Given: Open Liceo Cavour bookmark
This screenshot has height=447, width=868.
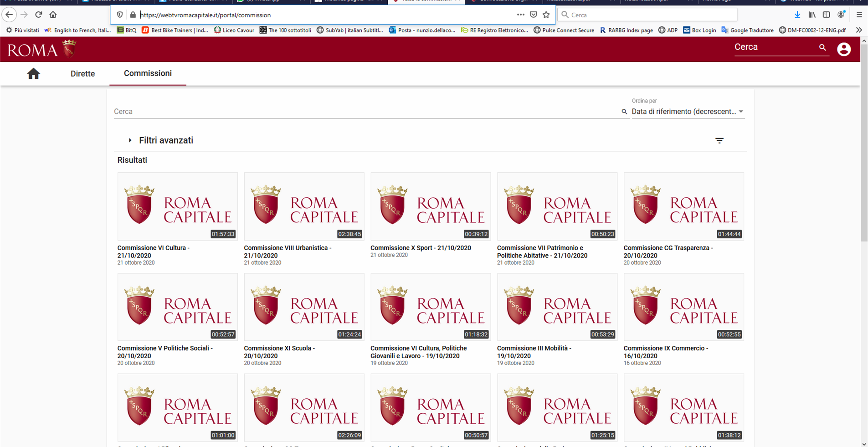Looking at the screenshot, I should pos(234,30).
